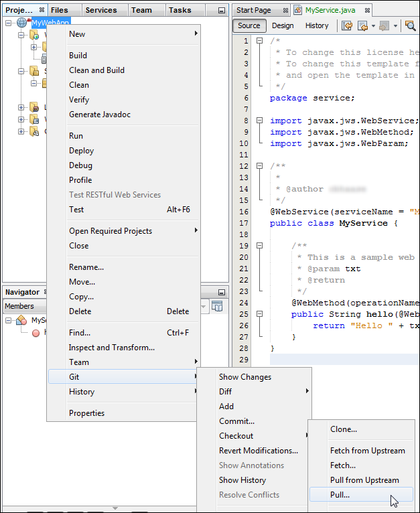Fold the comment block at line 19
The height and width of the screenshot is (513, 420).
coord(260,245)
